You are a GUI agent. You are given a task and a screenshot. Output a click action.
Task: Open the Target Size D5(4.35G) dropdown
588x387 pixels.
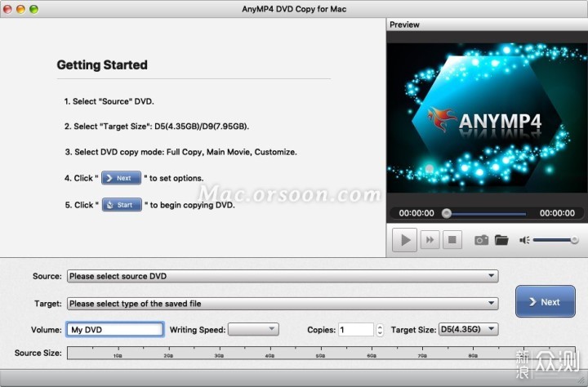[x=469, y=330]
